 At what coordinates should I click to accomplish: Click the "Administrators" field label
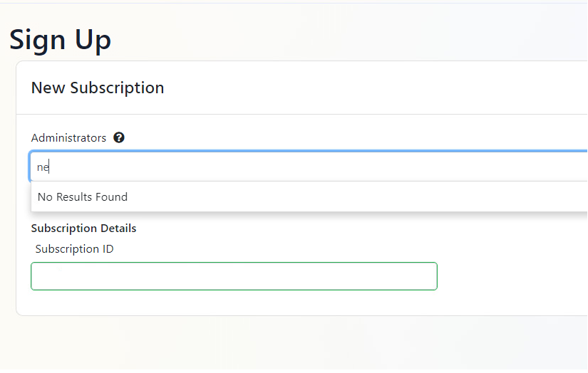pos(68,138)
